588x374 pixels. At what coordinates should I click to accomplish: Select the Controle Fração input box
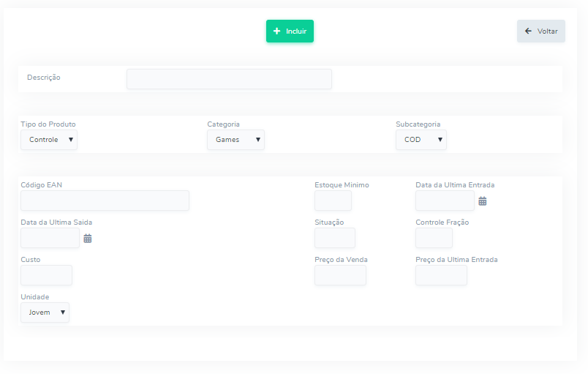434,238
